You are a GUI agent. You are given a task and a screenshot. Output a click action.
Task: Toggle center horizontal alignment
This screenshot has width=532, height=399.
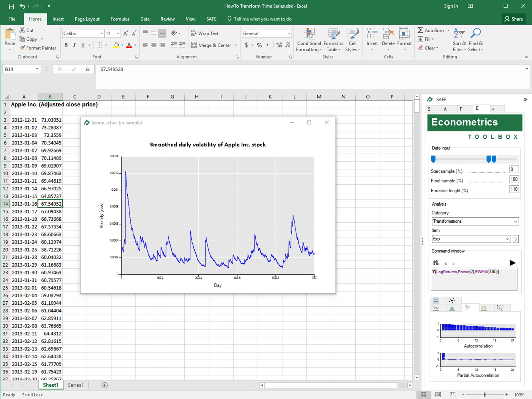point(154,45)
